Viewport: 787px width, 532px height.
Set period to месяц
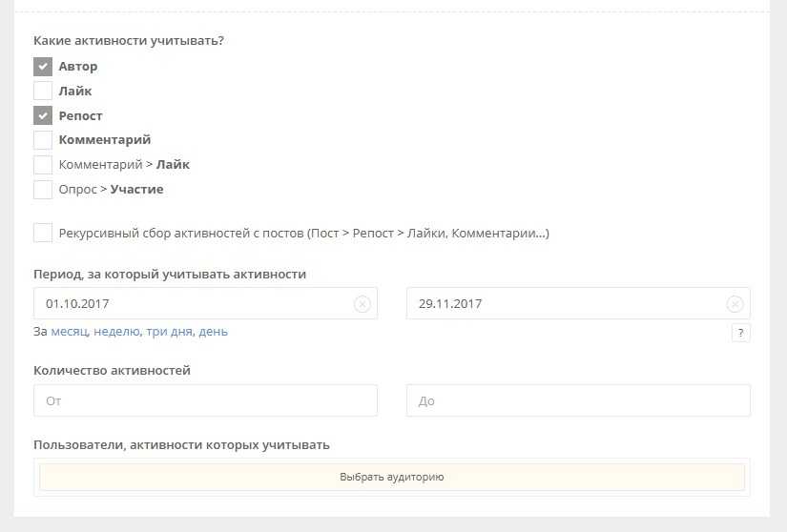[x=70, y=332]
